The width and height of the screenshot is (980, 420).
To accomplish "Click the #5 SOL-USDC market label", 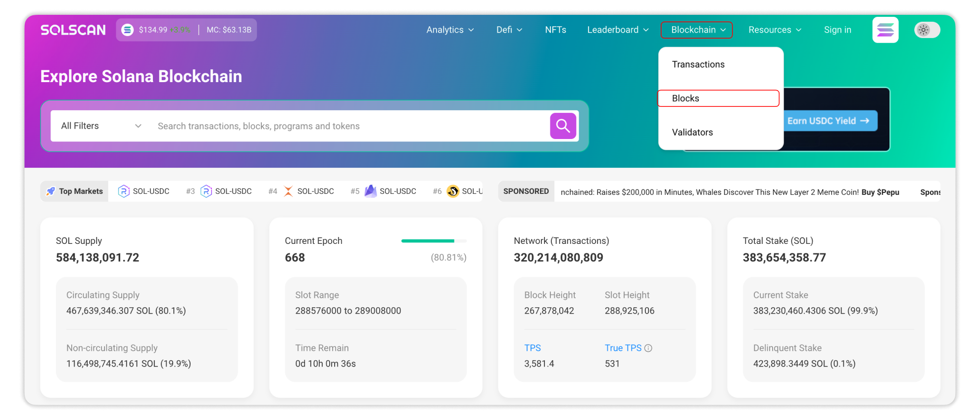I will [x=398, y=191].
